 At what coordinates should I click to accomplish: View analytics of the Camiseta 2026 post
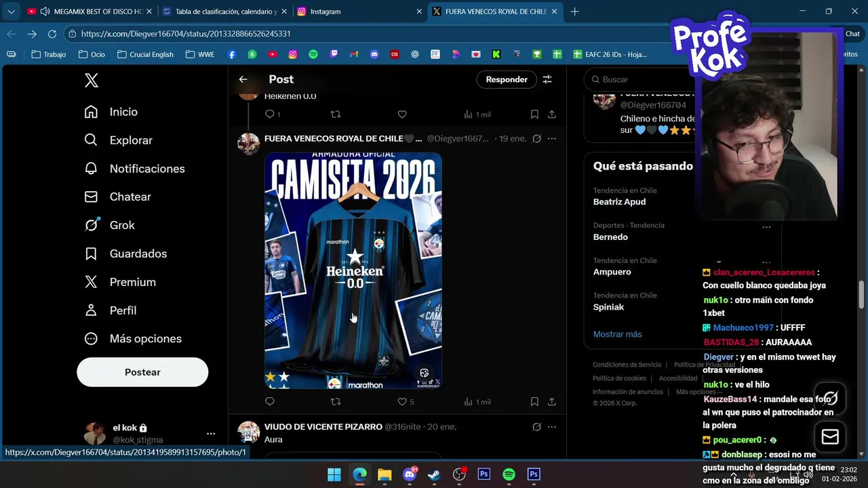[477, 401]
